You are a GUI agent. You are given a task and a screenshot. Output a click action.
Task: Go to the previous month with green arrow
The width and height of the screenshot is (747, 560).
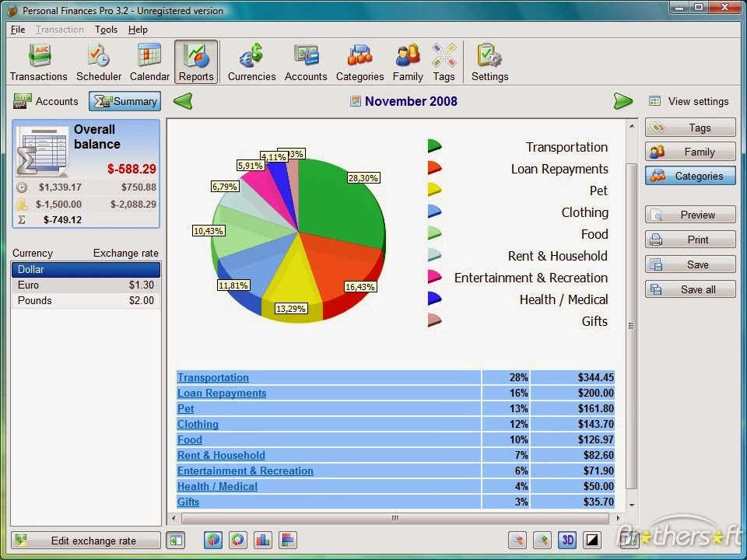pyautogui.click(x=183, y=101)
